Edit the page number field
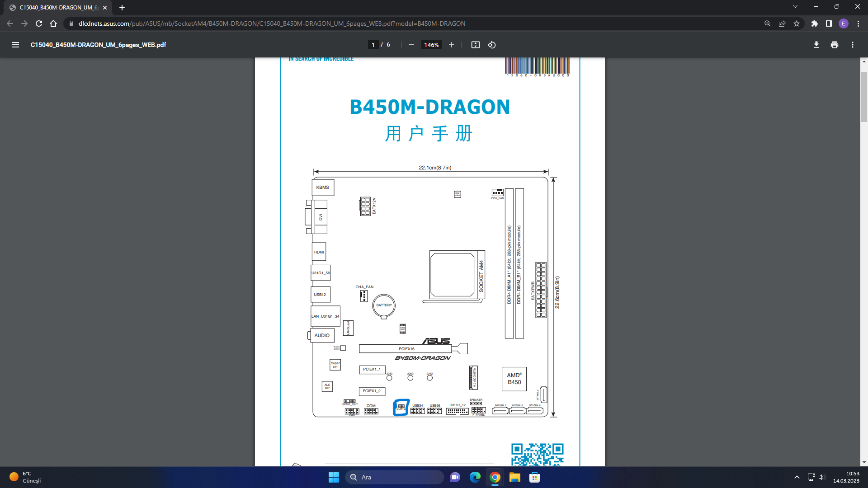This screenshot has height=488, width=868. point(373,45)
